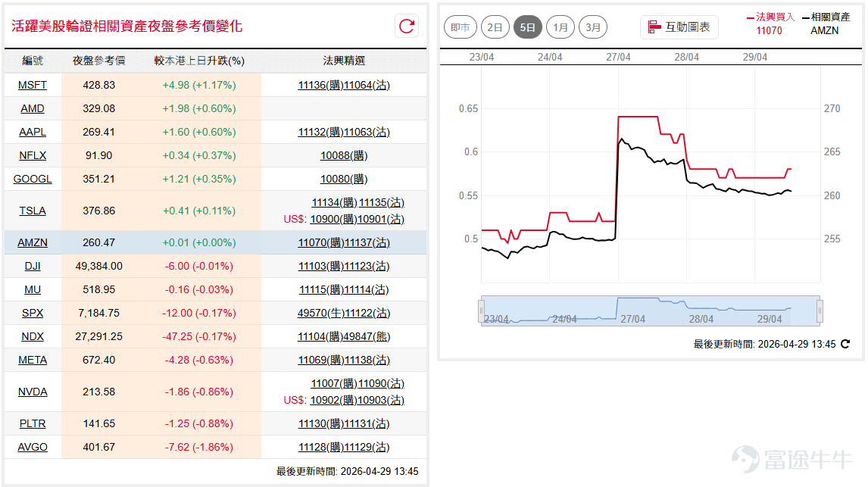Refresh the chart next to last update time
Viewport: 868px width, 487px height.
point(845,344)
